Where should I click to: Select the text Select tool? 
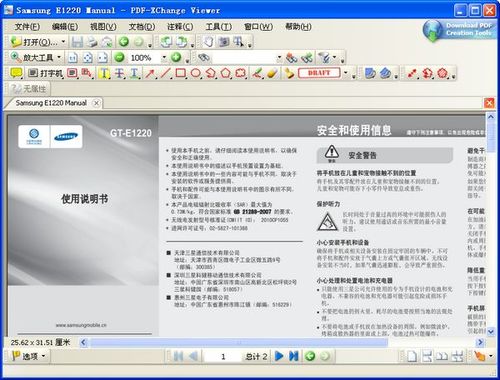pos(239,42)
